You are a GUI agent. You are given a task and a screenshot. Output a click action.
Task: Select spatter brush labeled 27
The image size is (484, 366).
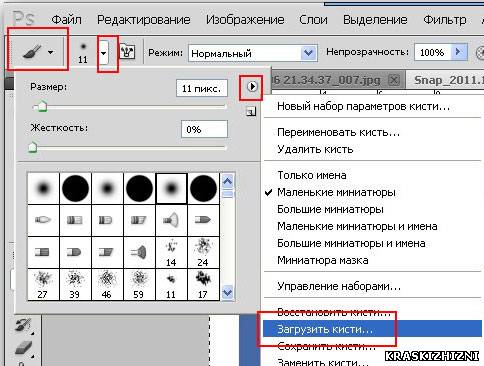(43, 284)
